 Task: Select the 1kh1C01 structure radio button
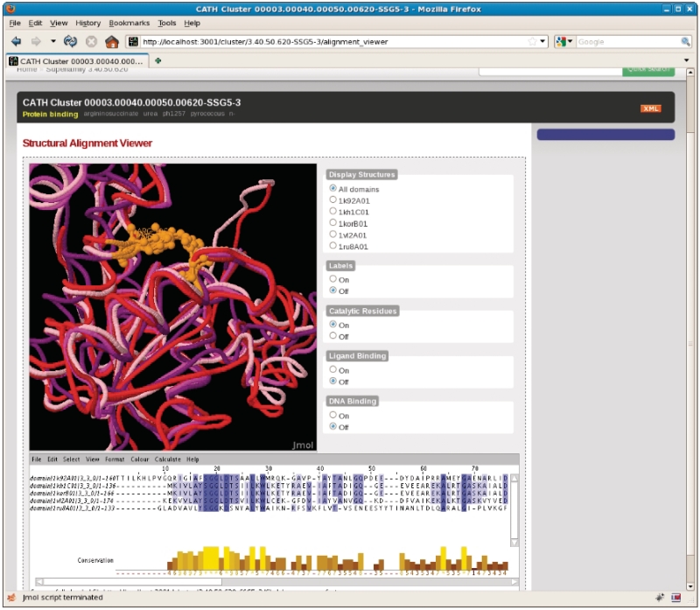point(333,211)
